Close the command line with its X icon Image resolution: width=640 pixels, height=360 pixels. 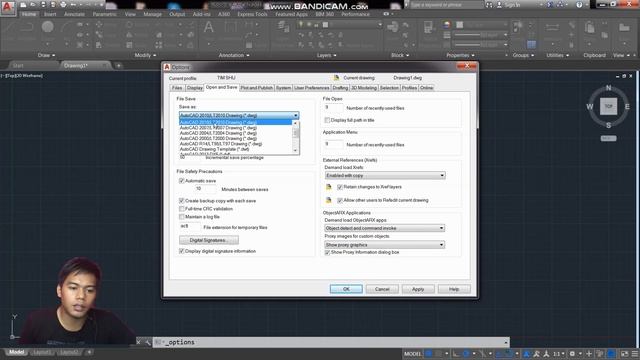pos(138,342)
